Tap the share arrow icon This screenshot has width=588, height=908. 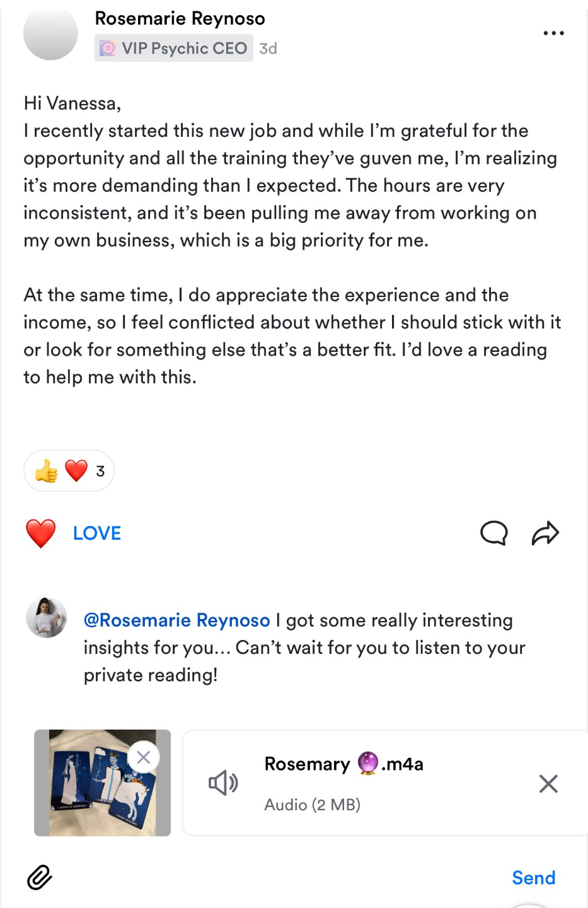click(545, 533)
